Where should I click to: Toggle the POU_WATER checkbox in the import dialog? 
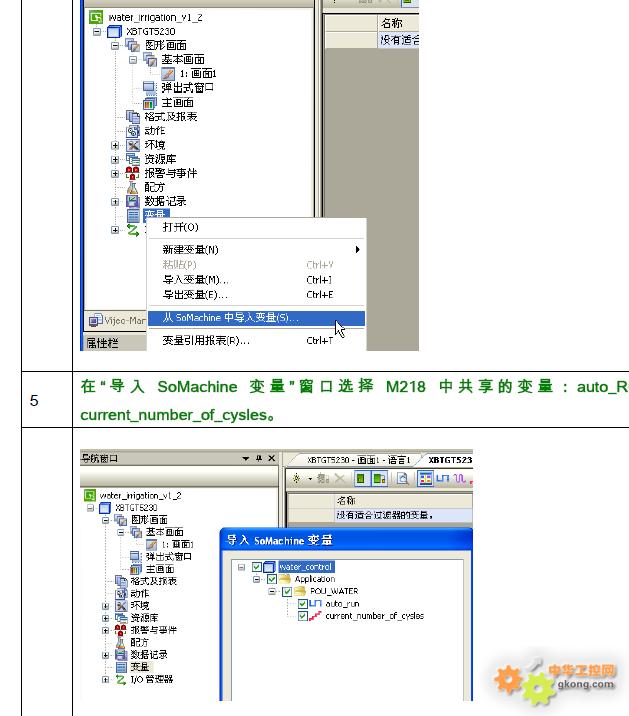287,591
